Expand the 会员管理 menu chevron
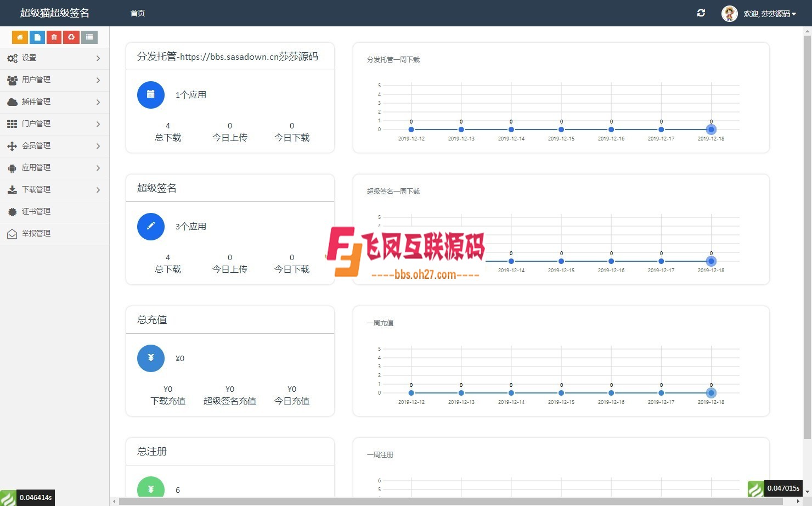812x506 pixels. point(98,146)
